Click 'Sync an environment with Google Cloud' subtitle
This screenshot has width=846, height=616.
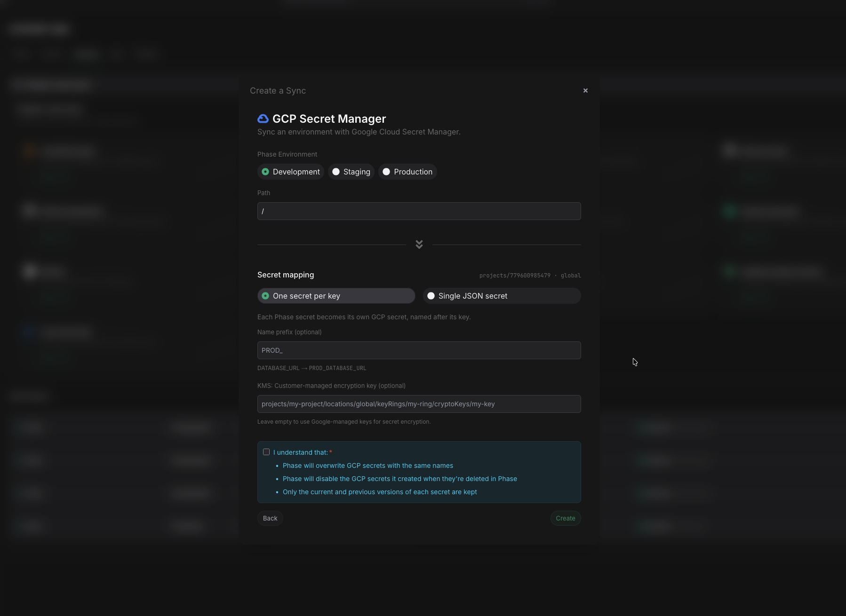point(359,132)
